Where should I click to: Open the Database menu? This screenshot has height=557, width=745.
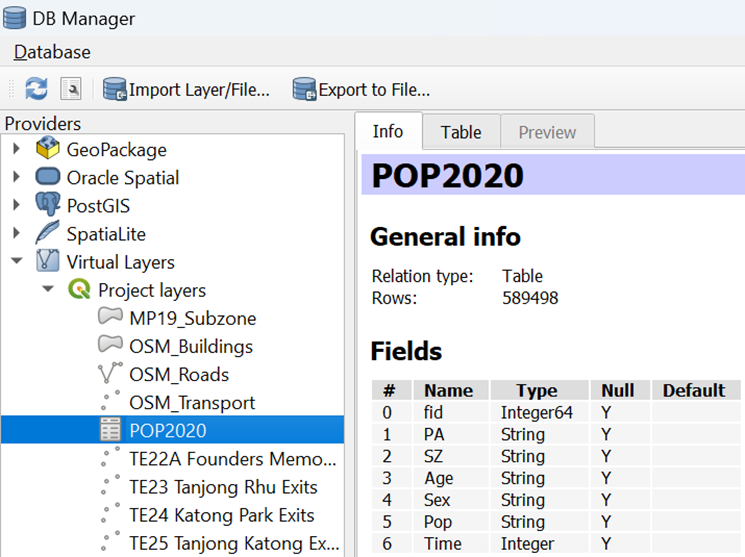(52, 52)
